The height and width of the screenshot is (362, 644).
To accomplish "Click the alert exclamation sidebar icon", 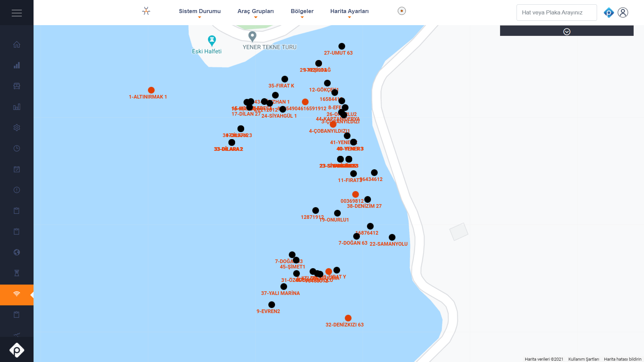I will (x=17, y=190).
